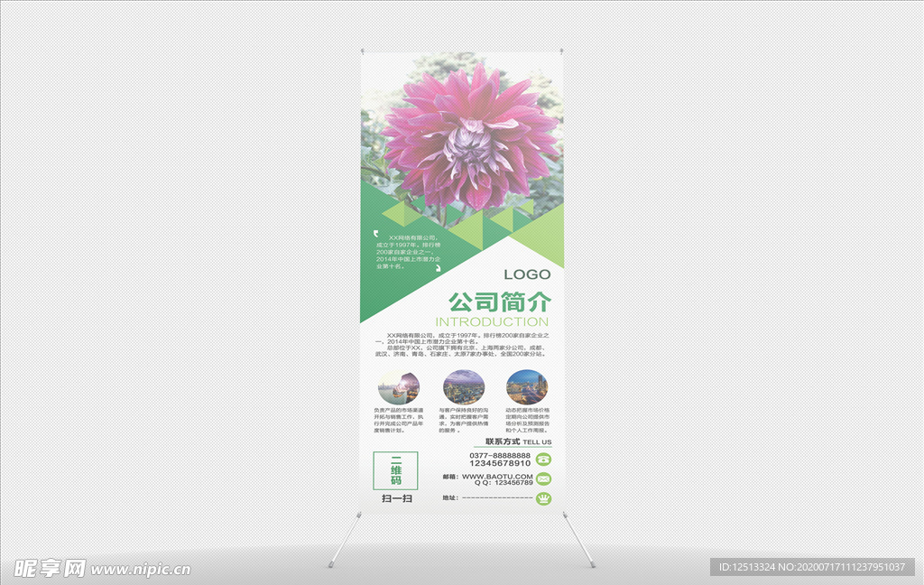Screen dimensions: 924x585
Task: Click the circular photo above 负责产品的市场渠道
Action: point(399,387)
